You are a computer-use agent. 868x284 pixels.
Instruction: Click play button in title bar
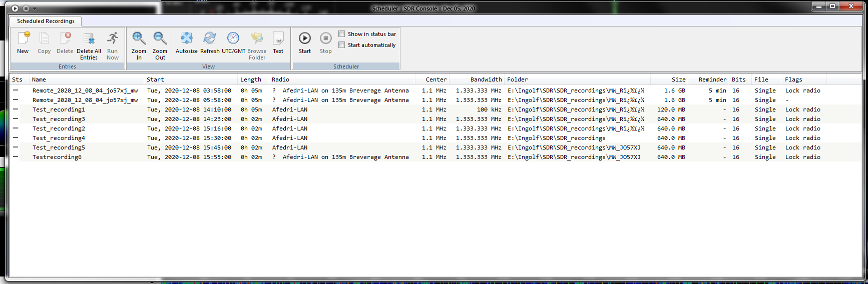tap(15, 8)
